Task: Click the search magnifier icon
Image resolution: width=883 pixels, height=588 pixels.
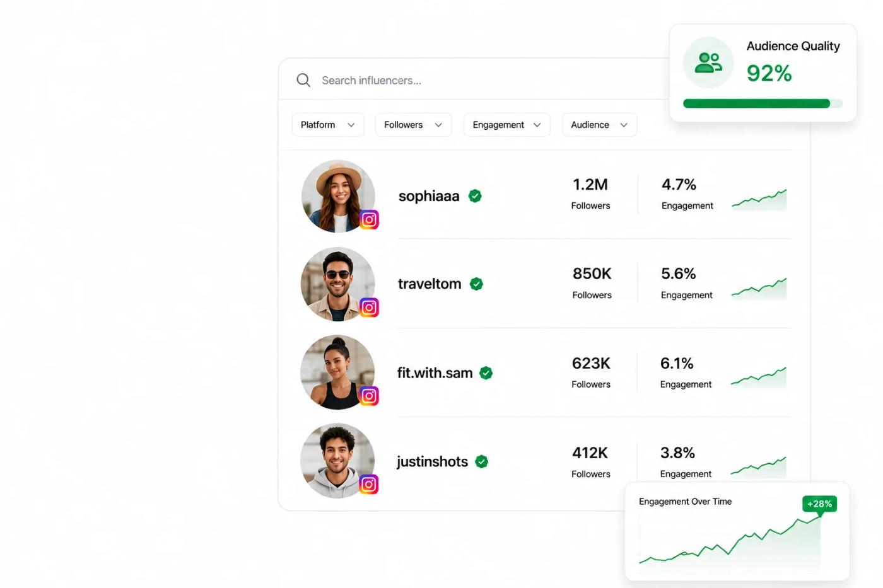Action: tap(303, 80)
